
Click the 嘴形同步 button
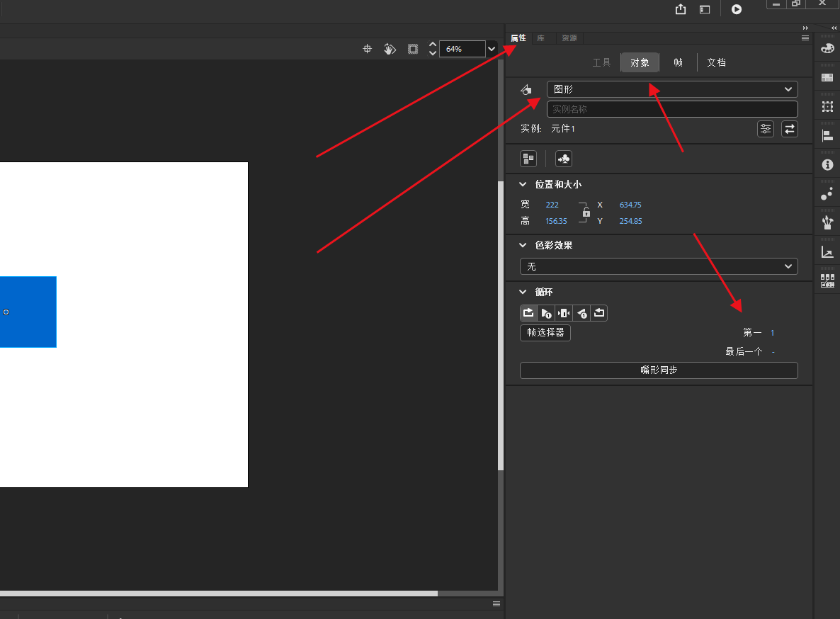[x=658, y=370]
